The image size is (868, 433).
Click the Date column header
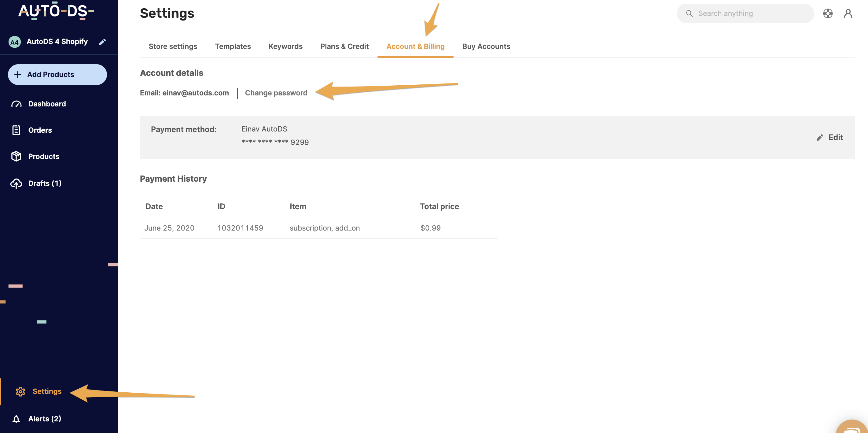[154, 206]
